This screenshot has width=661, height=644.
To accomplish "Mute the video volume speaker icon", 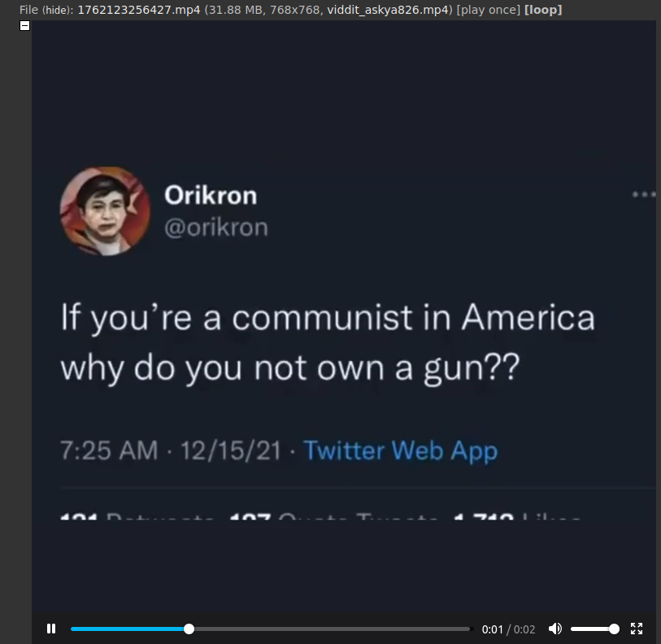I will pyautogui.click(x=555, y=629).
